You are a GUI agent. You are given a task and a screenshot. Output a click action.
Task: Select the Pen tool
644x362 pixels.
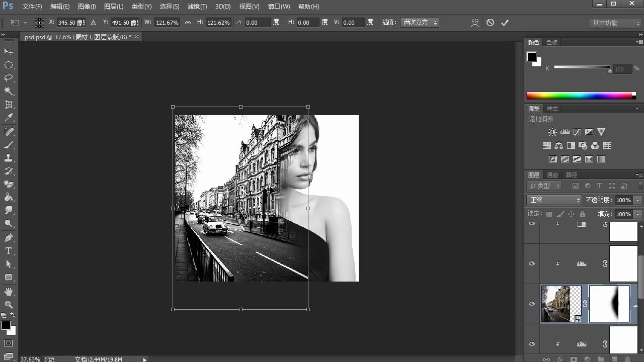click(9, 238)
